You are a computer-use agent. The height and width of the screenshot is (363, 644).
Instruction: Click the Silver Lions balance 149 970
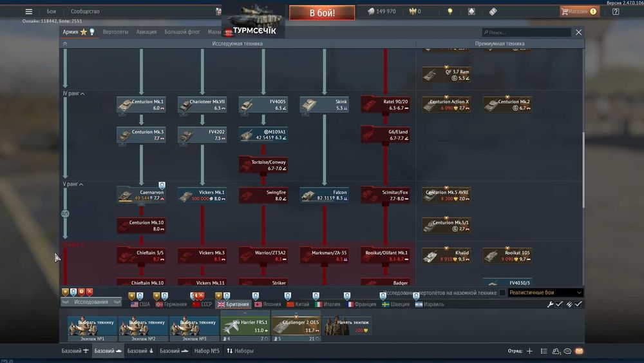tap(382, 12)
